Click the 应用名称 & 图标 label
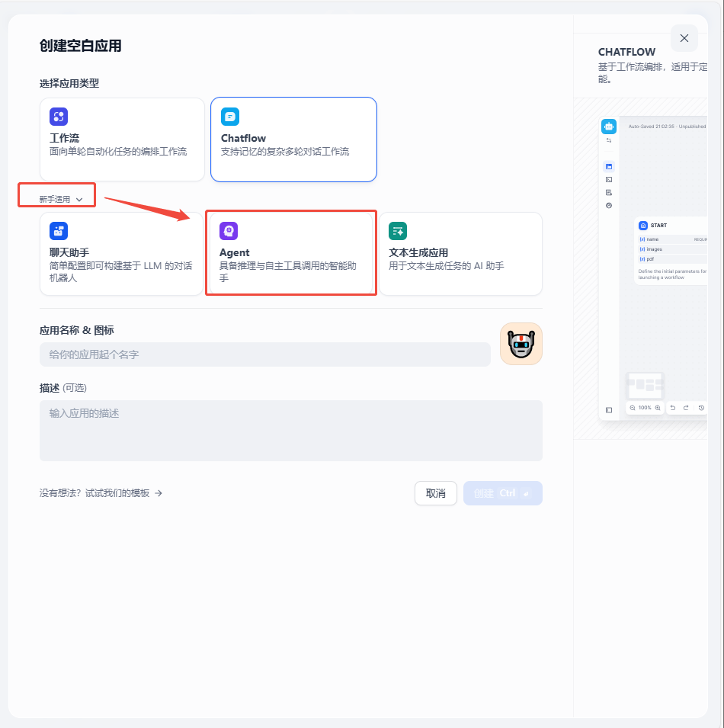 [x=76, y=331]
